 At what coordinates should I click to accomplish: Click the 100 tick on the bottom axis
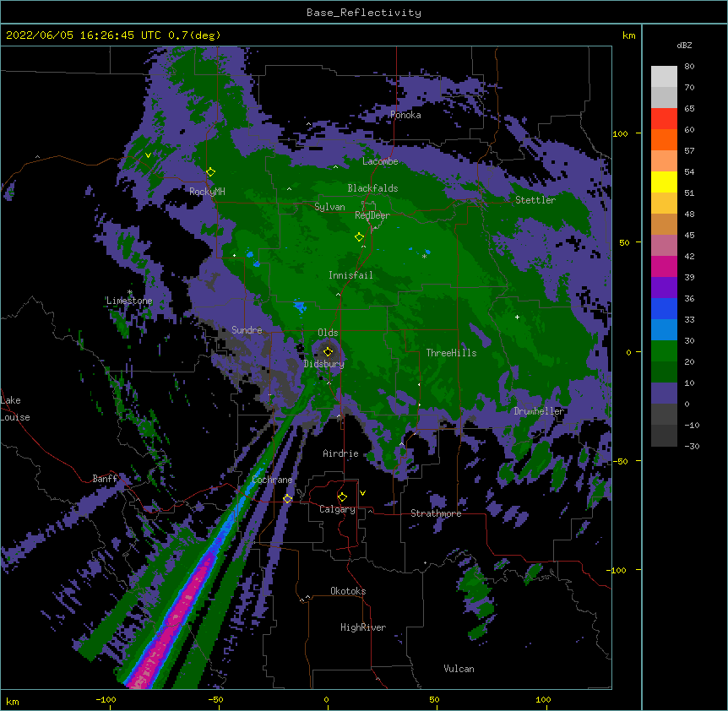pos(543,699)
